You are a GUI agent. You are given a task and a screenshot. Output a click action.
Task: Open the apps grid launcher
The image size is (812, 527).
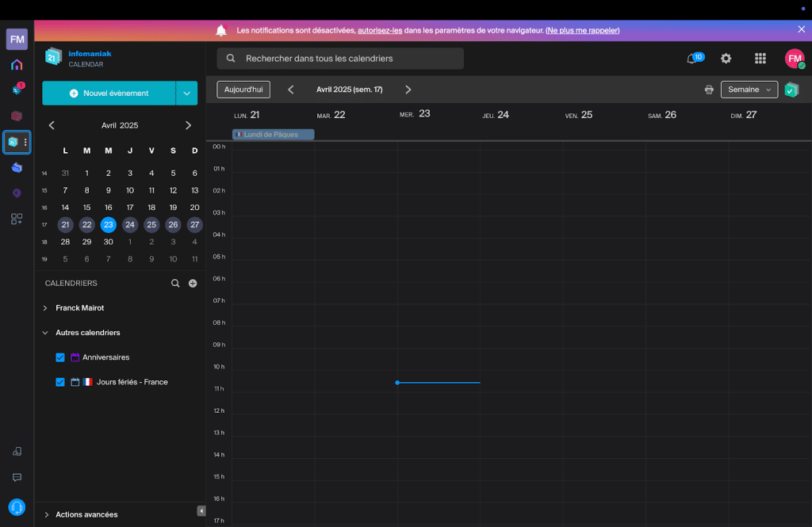(760, 59)
